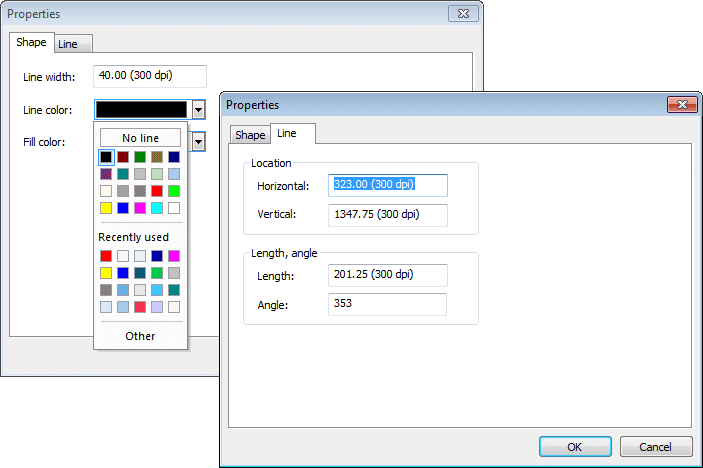
Task: Open the Line color dropdown arrow
Action: pos(199,110)
